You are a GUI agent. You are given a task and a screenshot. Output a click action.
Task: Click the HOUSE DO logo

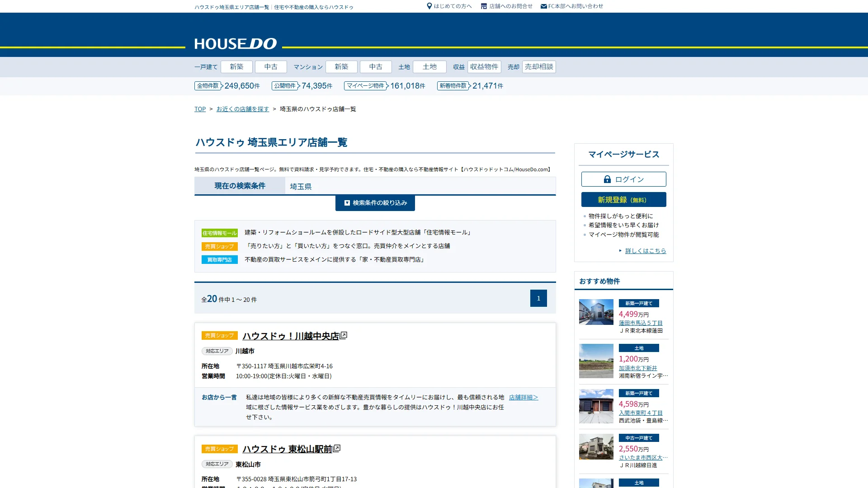(x=236, y=43)
